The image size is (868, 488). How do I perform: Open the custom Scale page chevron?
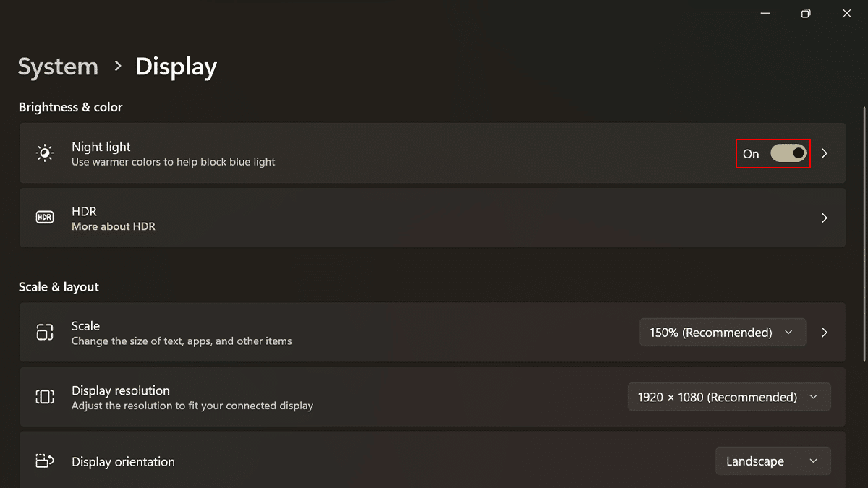coord(825,333)
